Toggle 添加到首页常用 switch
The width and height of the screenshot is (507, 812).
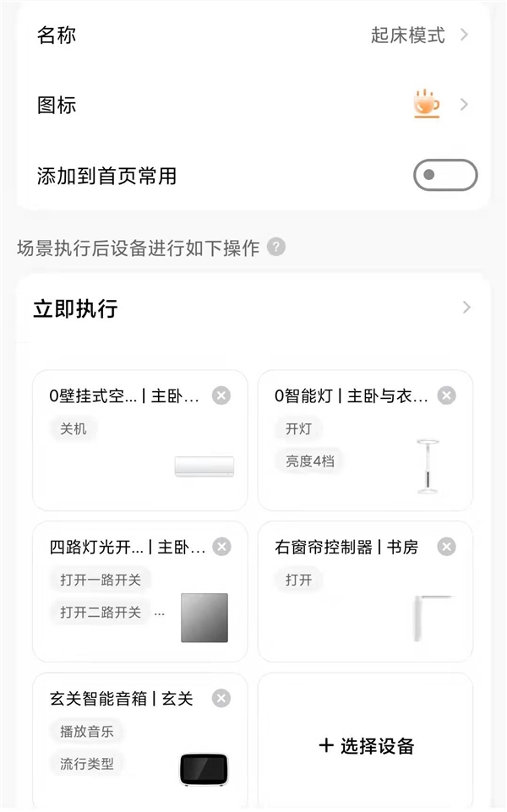click(x=445, y=176)
